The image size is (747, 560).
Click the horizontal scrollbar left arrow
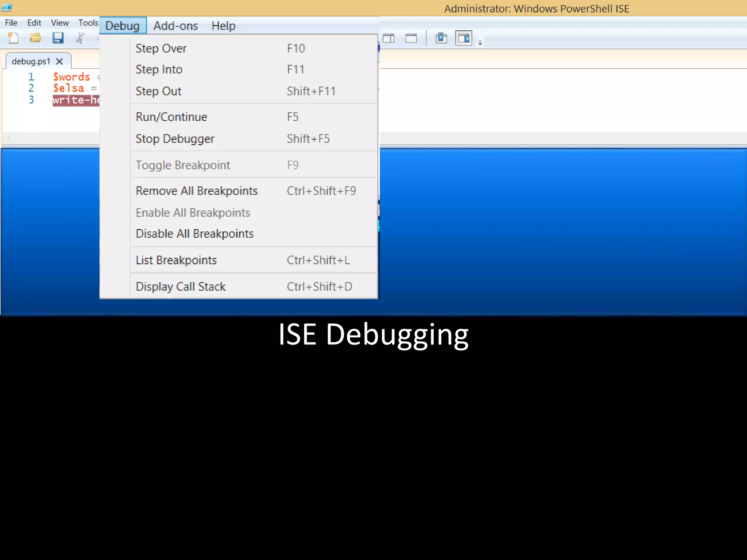pyautogui.click(x=9, y=138)
